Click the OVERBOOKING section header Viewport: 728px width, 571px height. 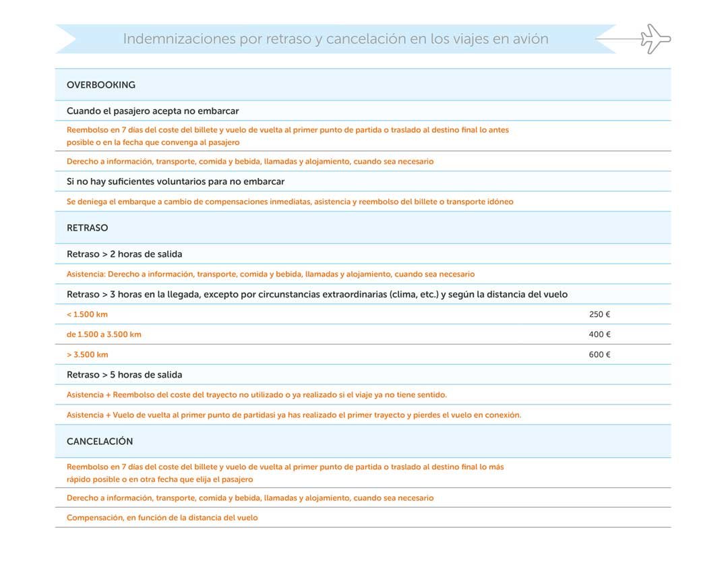(x=100, y=84)
